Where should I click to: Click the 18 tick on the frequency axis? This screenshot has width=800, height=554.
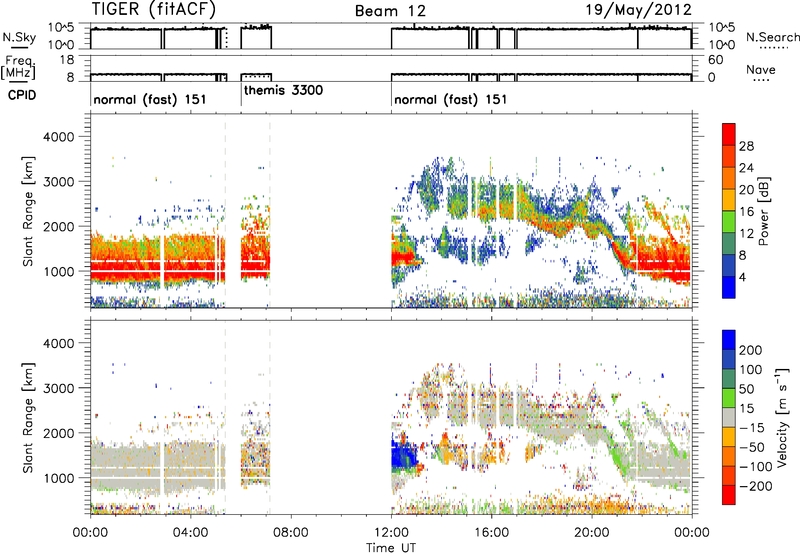tap(67, 60)
